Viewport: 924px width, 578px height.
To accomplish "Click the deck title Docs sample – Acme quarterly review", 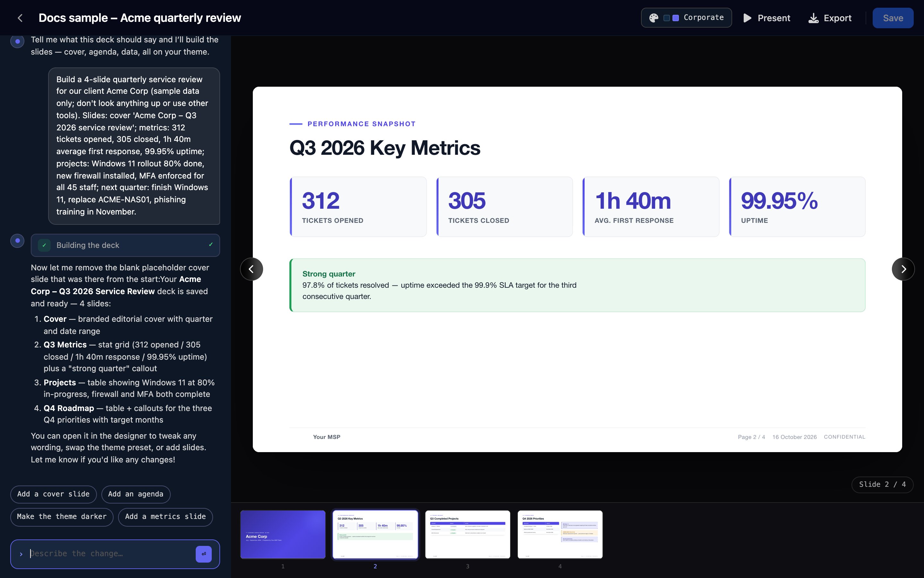I will click(140, 18).
